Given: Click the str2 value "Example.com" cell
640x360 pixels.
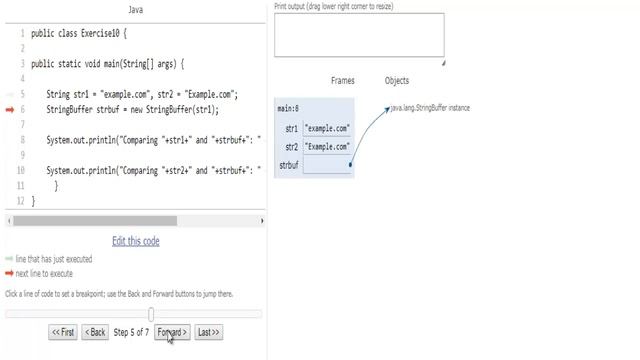Looking at the screenshot, I should pos(327,147).
